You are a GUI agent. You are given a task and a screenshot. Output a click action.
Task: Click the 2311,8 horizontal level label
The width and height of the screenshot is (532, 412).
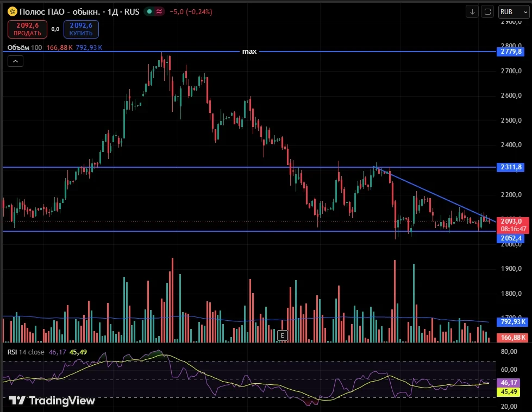coord(511,167)
